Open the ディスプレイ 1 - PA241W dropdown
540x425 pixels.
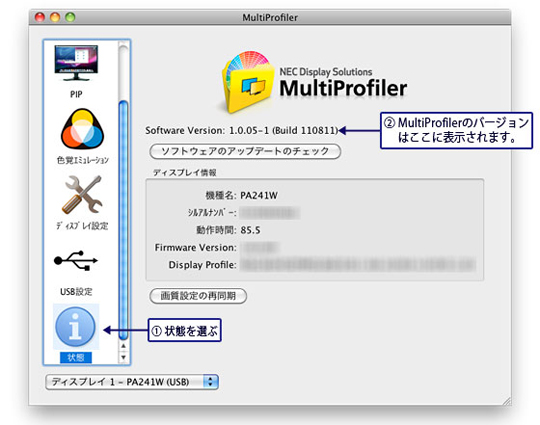click(x=132, y=382)
